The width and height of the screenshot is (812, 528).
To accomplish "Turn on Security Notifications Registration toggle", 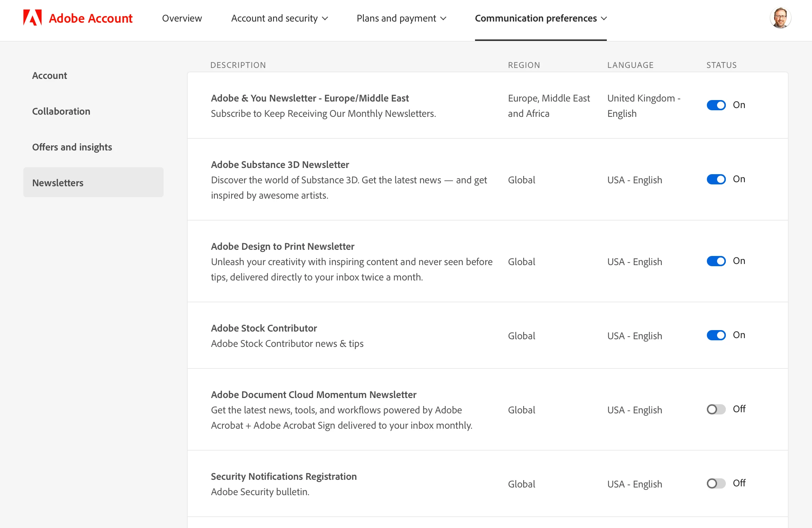I will (716, 483).
